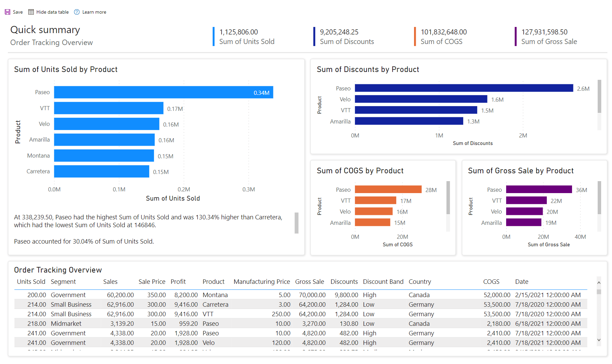Select the Carretera bar in Units Sold chart
This screenshot has height=364, width=612.
tap(101, 171)
